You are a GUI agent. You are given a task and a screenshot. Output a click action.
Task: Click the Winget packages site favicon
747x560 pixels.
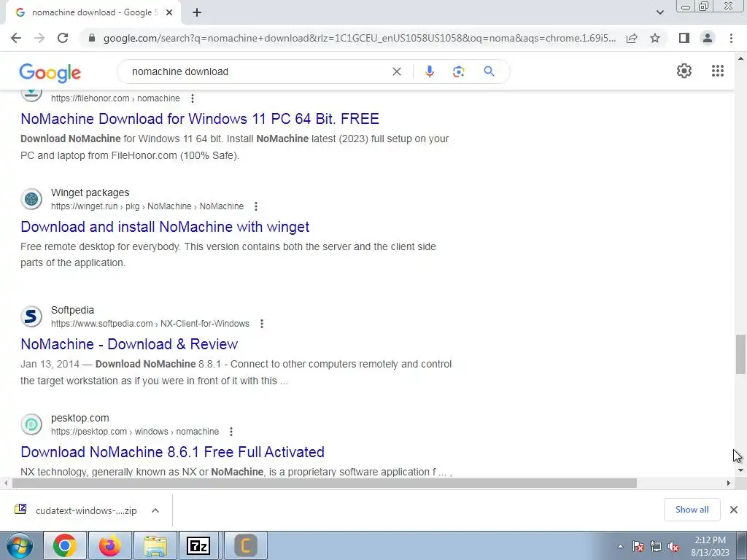point(31,199)
